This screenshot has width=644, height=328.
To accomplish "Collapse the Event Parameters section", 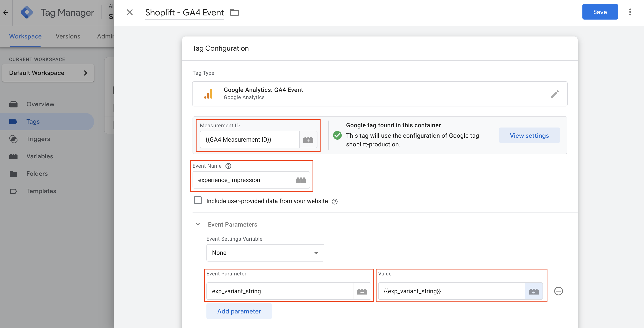I will point(198,224).
